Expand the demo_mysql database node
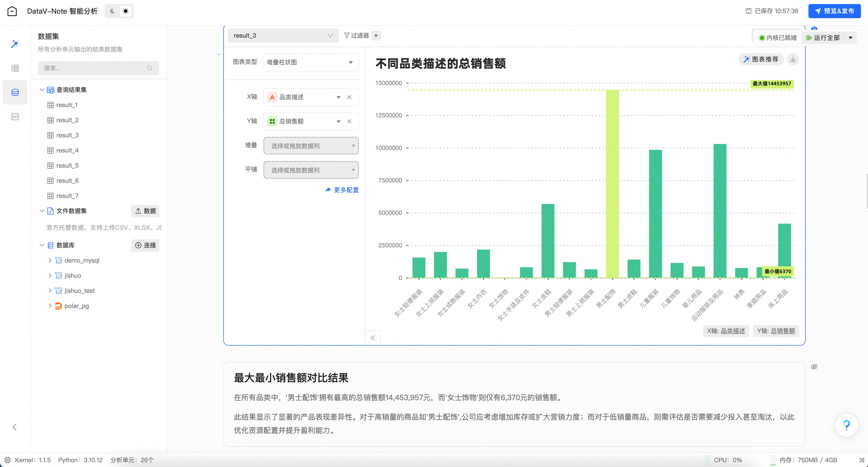 50,260
